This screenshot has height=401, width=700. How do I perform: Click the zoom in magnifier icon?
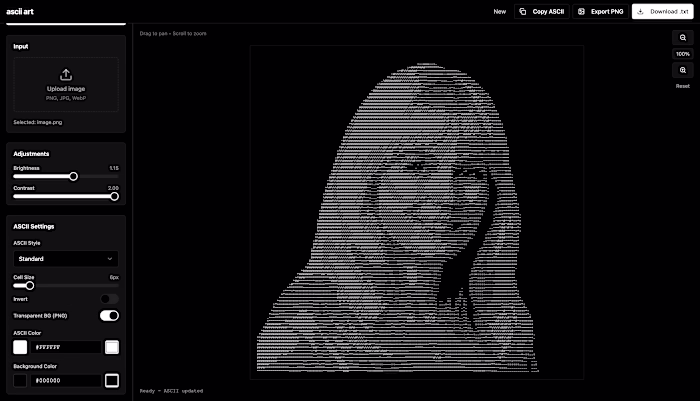[x=683, y=70]
